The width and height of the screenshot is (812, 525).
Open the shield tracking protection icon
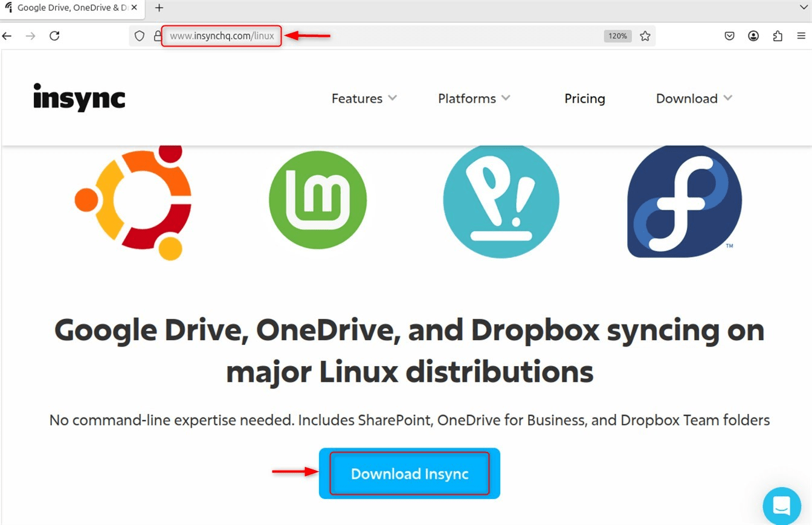[140, 36]
